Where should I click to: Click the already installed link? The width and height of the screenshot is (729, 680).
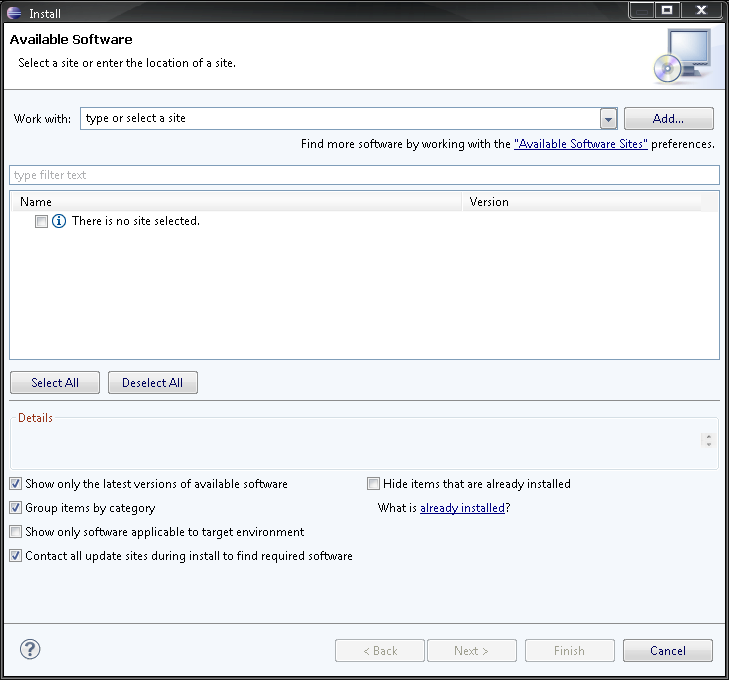click(462, 508)
